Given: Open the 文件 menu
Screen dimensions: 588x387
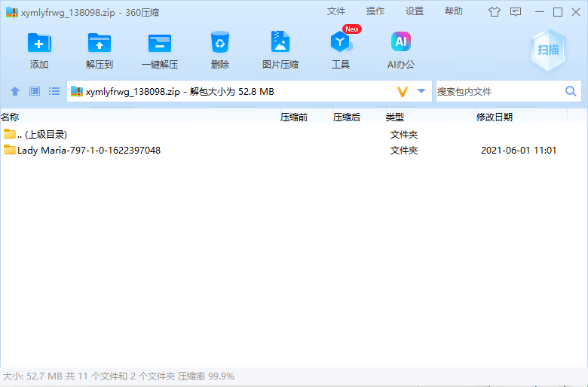Looking at the screenshot, I should pos(335,11).
